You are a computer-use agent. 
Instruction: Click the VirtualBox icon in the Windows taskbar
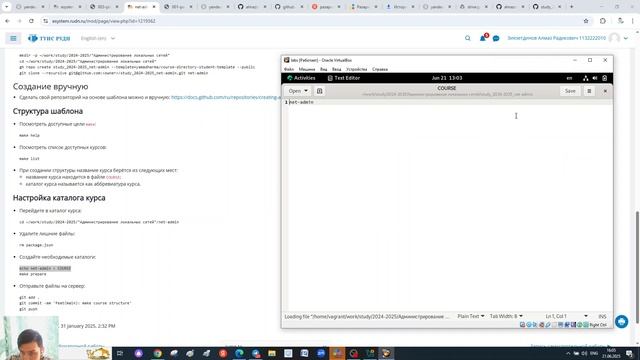click(x=386, y=353)
